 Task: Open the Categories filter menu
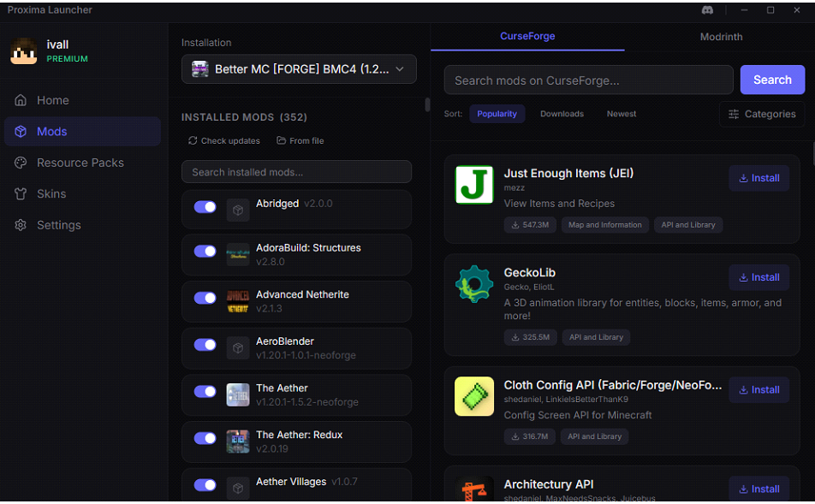[761, 114]
